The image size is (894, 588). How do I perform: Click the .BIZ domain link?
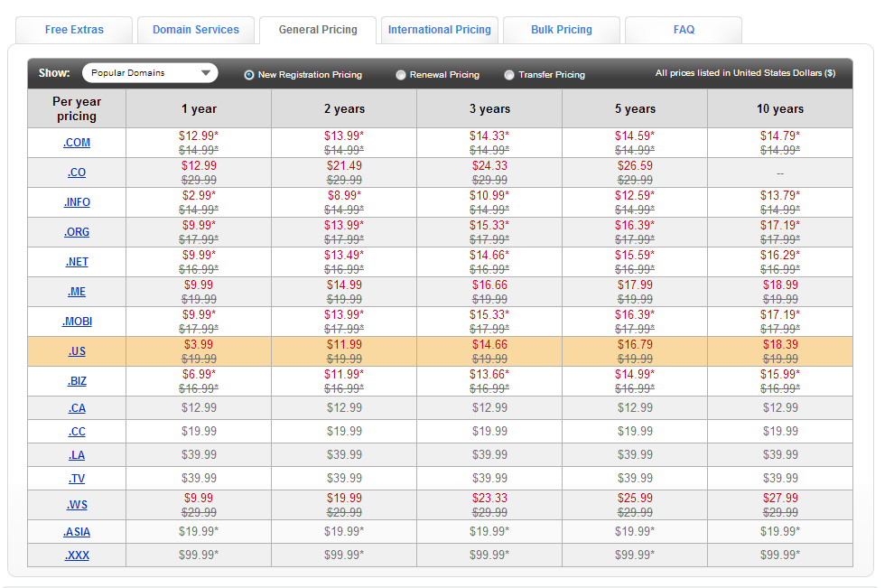(x=77, y=381)
